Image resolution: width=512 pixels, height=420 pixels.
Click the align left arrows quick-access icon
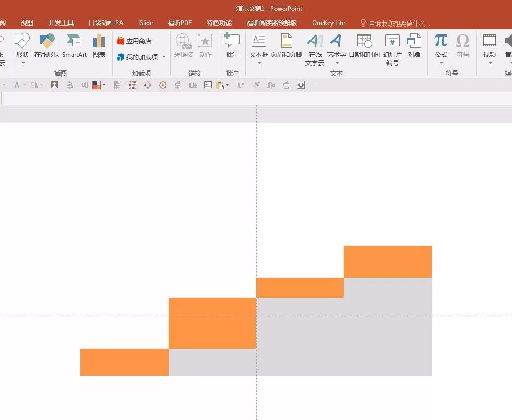117,85
